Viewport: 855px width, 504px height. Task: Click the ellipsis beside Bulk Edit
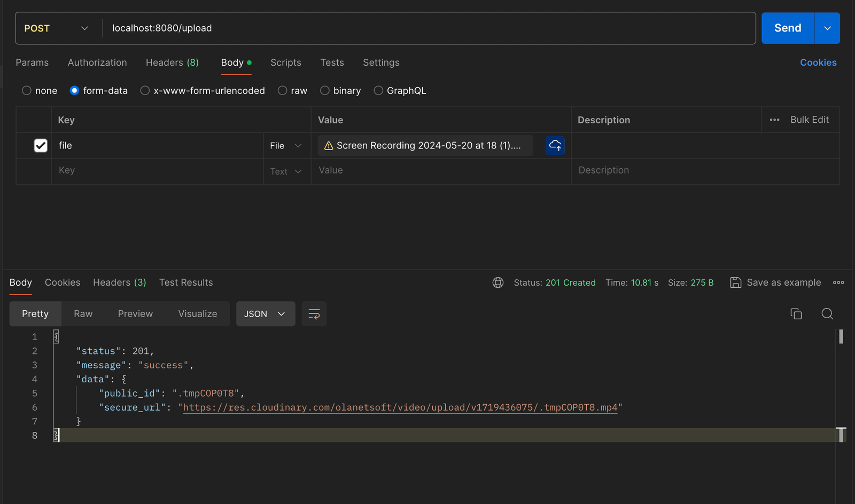774,120
